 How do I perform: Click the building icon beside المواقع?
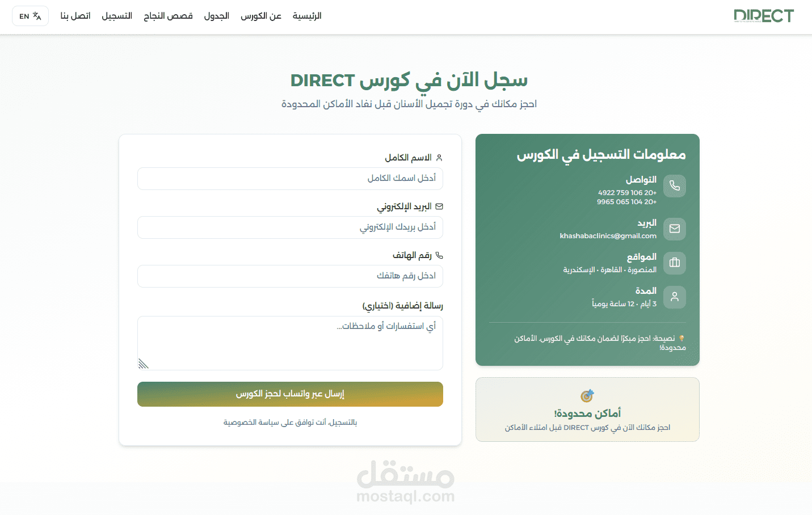coord(675,263)
